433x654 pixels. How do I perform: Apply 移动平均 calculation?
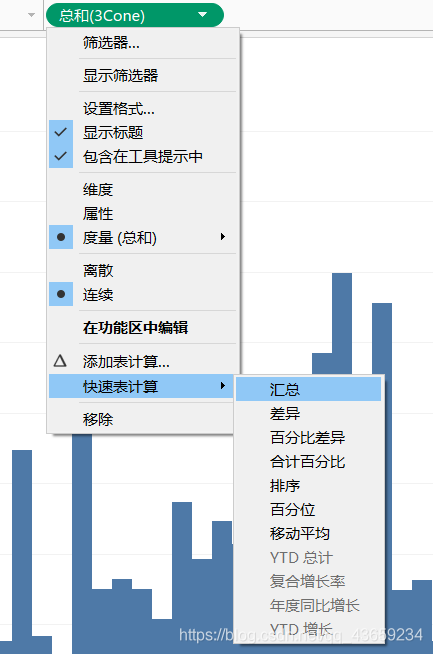(x=309, y=533)
